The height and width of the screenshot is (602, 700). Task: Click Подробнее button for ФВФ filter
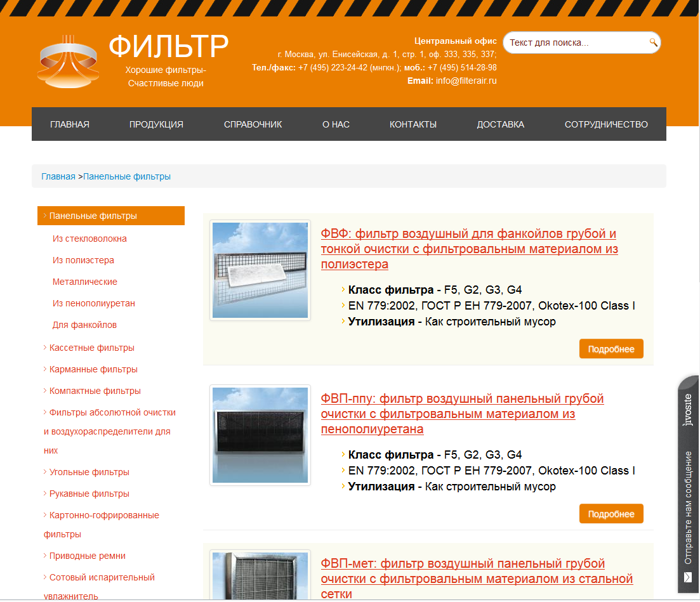[611, 349]
